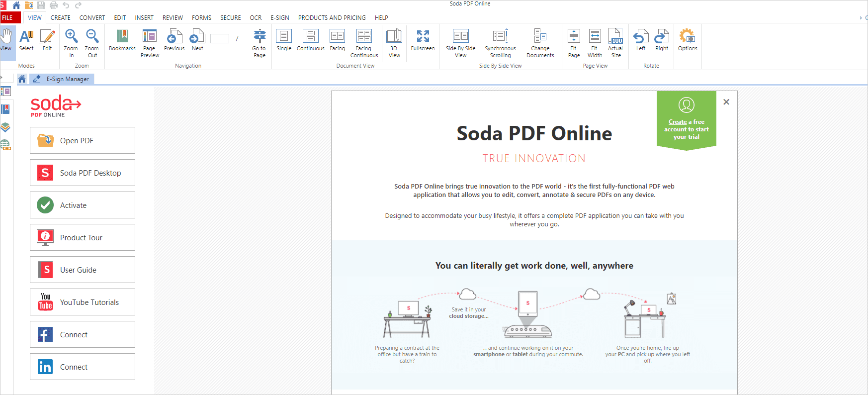868x395 pixels.
Task: Open the page thumbnails sidebar icon
Action: coord(5,91)
